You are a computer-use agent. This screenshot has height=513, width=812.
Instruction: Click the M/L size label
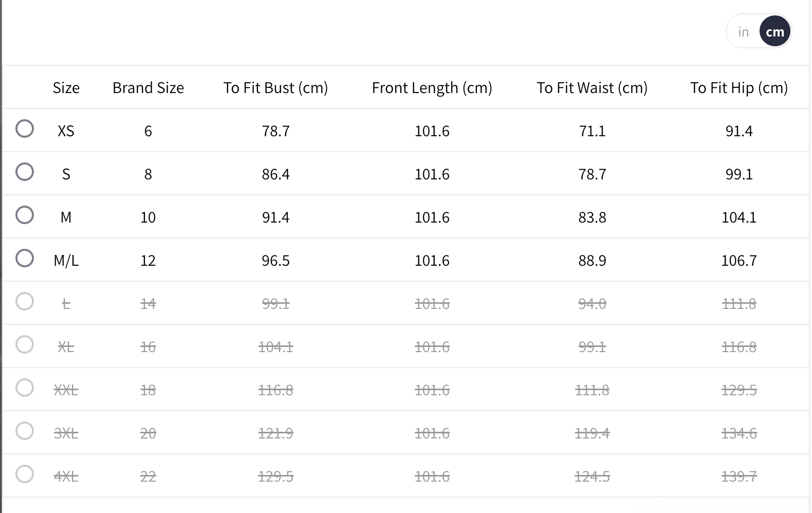coord(66,261)
